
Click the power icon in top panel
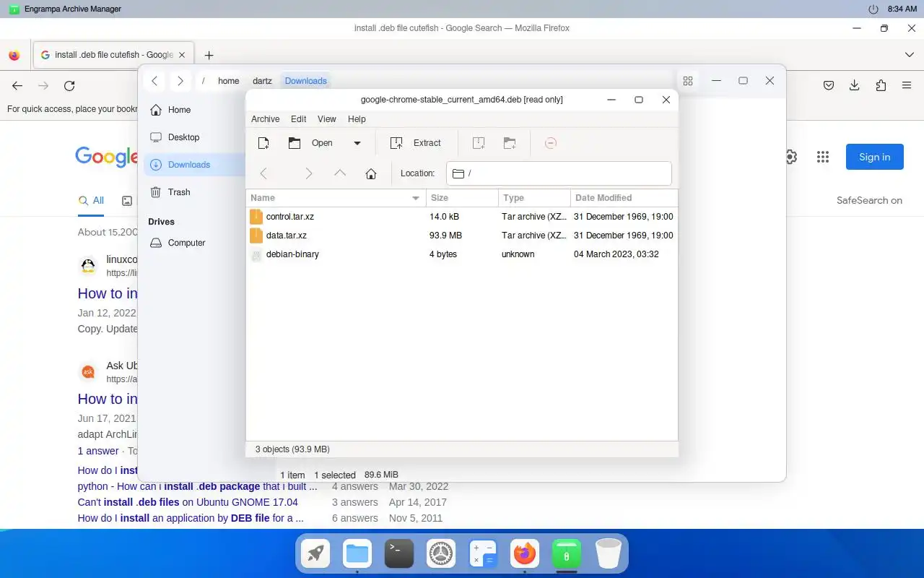point(873,9)
